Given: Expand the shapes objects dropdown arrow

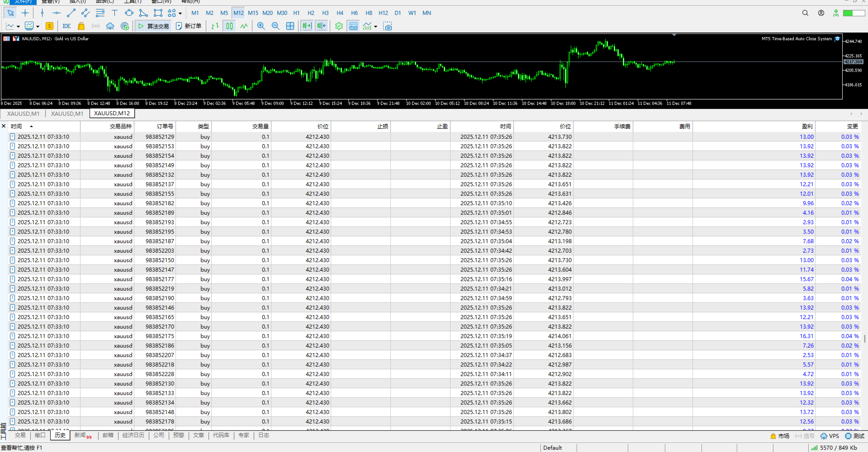Looking at the screenshot, I should click(x=180, y=14).
